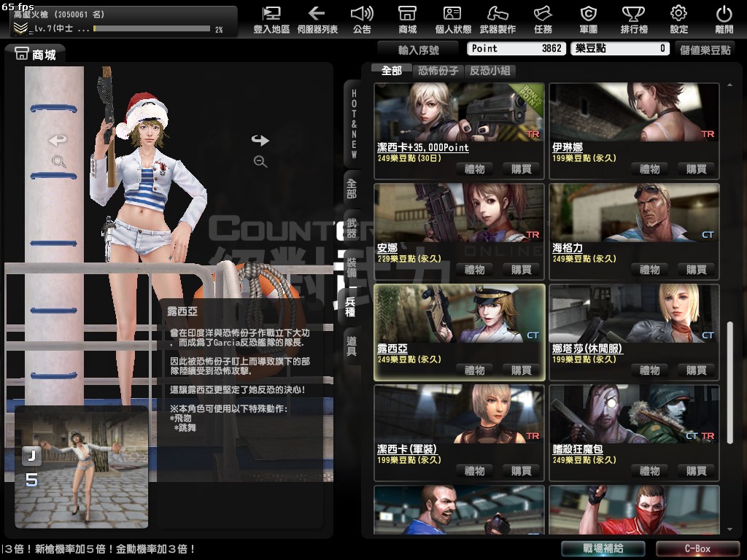Click the 離開 exit power icon

(724, 20)
